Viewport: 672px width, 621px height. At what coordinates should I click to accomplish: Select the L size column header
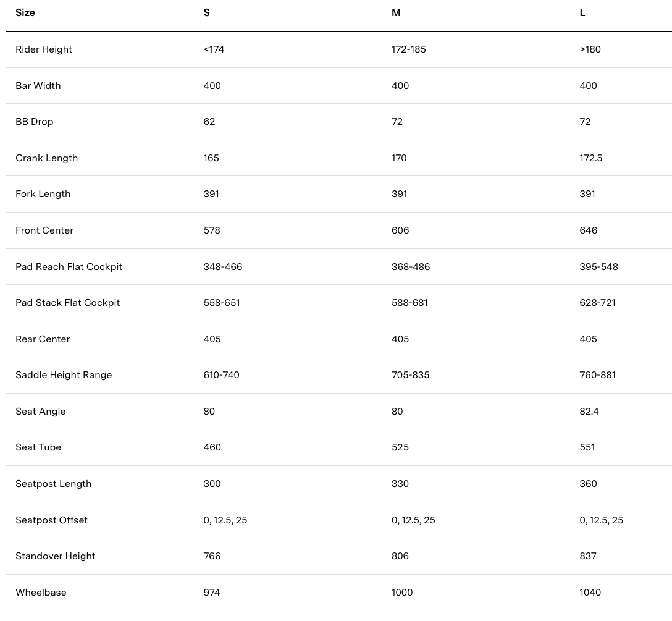point(582,13)
